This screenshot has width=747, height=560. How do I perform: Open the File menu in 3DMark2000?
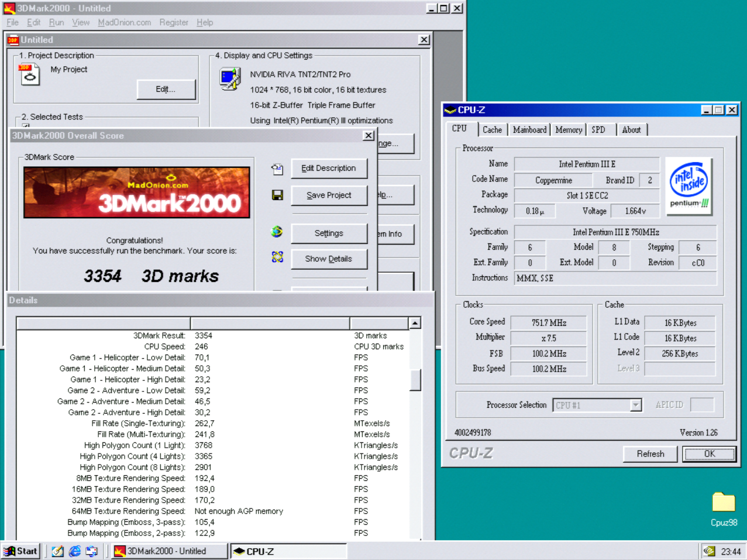[12, 22]
